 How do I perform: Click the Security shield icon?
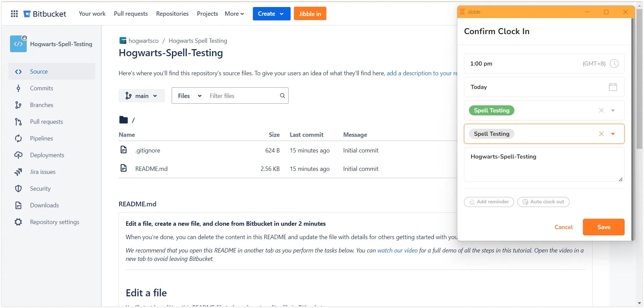18,189
